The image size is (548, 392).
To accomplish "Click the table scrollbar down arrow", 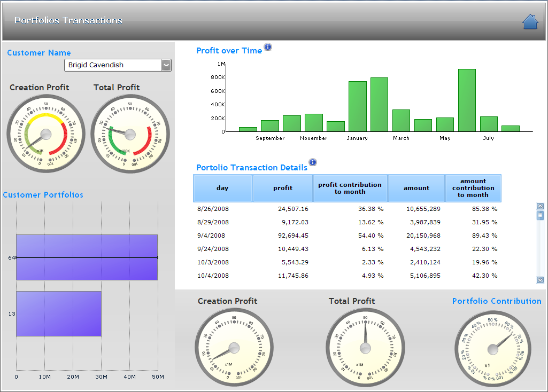I will [x=541, y=280].
